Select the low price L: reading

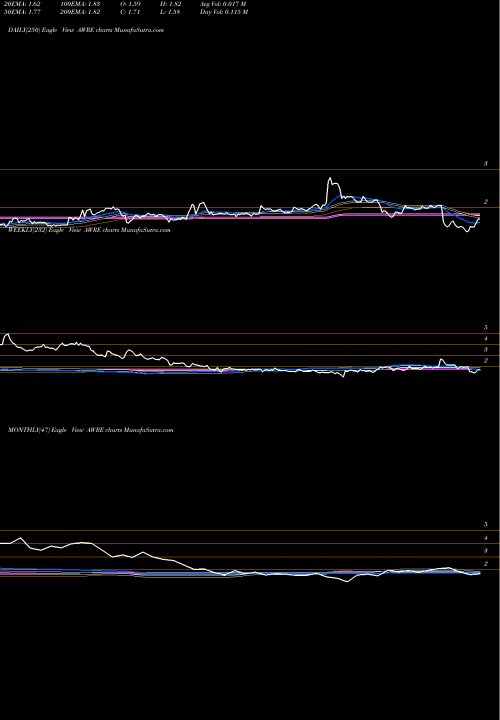click(170, 12)
